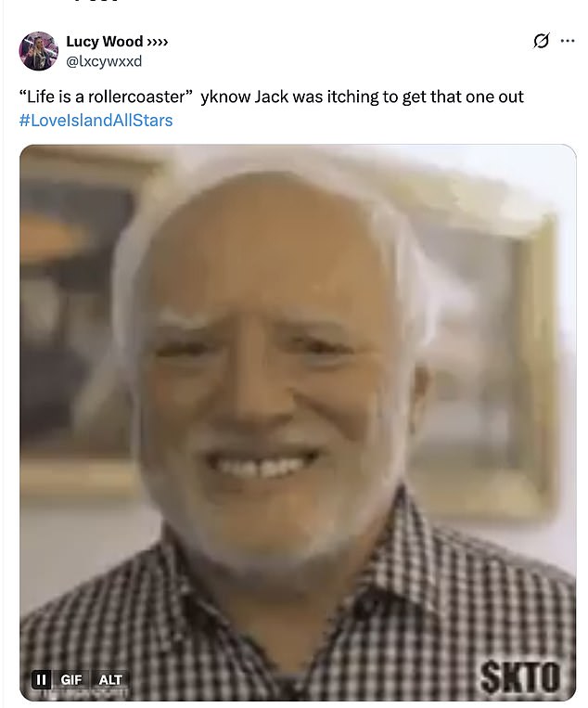Open Lucy Wood's profile avatar
This screenshot has width=588, height=708.
[x=38, y=51]
